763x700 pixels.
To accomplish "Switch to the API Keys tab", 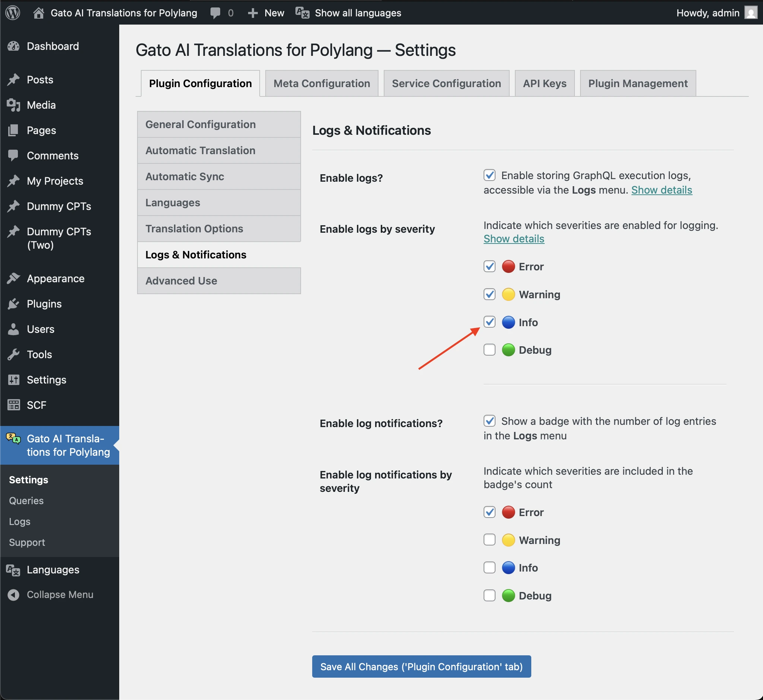I will point(545,83).
